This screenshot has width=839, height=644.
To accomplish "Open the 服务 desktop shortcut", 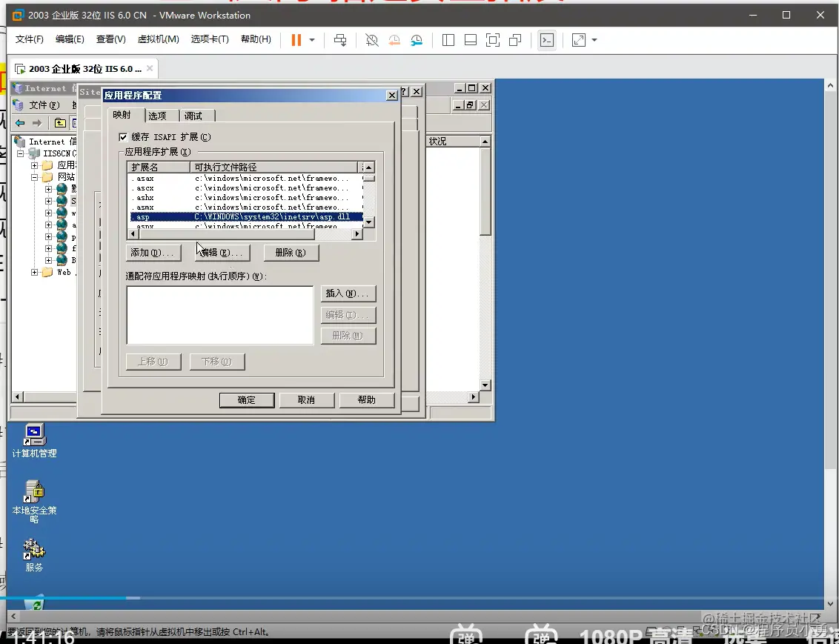I will pyautogui.click(x=34, y=554).
